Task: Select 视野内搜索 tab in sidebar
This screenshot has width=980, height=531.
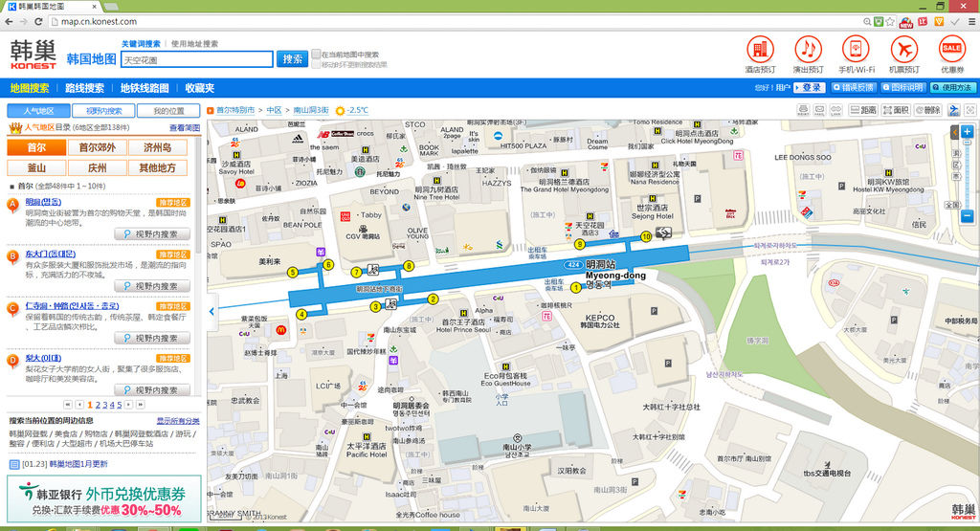Action: point(103,111)
